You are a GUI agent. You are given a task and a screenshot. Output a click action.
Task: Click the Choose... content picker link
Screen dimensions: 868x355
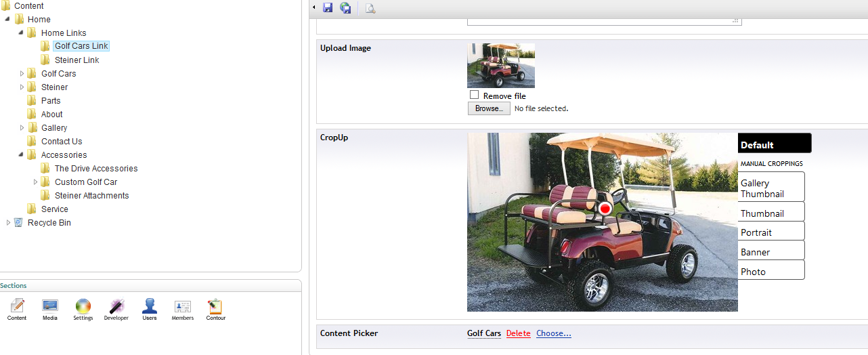(554, 333)
